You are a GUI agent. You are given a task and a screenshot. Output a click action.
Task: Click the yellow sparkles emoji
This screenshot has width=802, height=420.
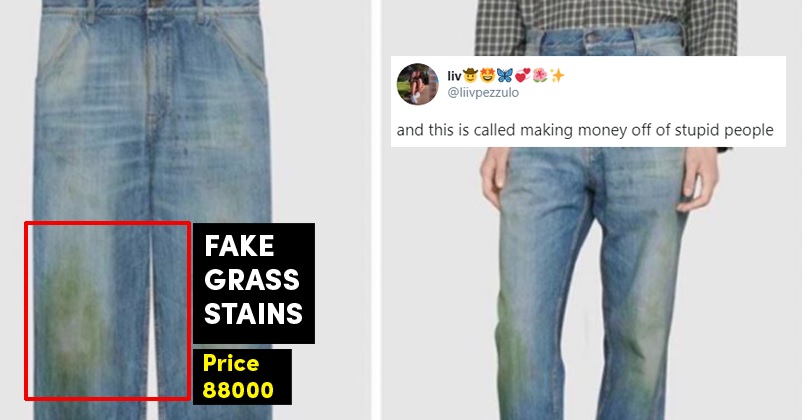point(557,76)
